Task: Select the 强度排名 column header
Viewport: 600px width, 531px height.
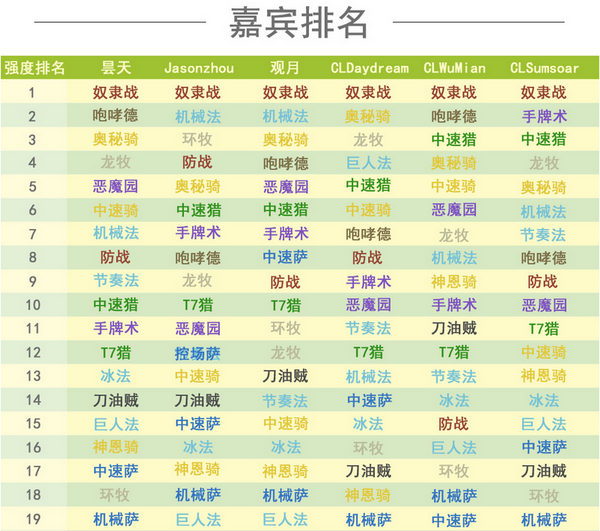Action: pos(35,68)
